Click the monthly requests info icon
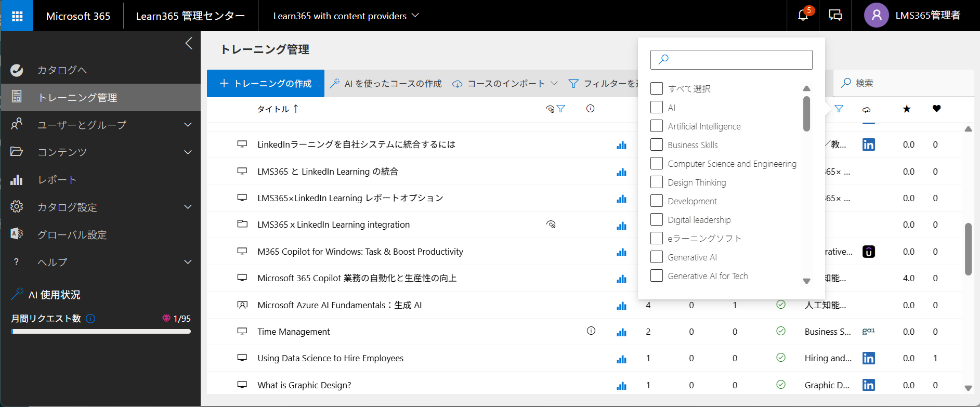The image size is (980, 407). tap(90, 319)
